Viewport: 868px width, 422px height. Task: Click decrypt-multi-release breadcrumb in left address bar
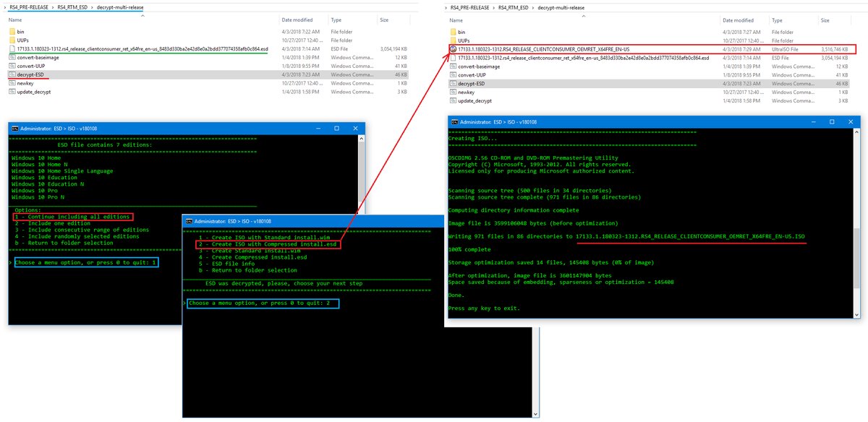[x=120, y=7]
